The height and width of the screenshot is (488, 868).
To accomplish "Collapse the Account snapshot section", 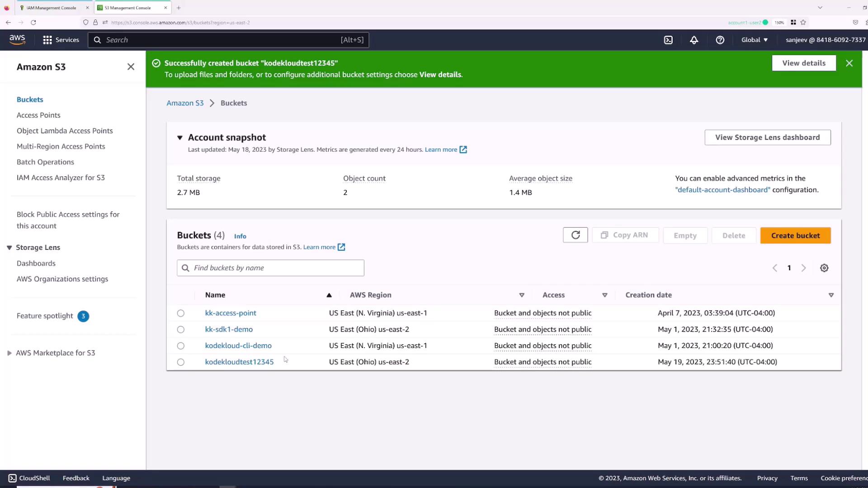I will click(x=180, y=137).
